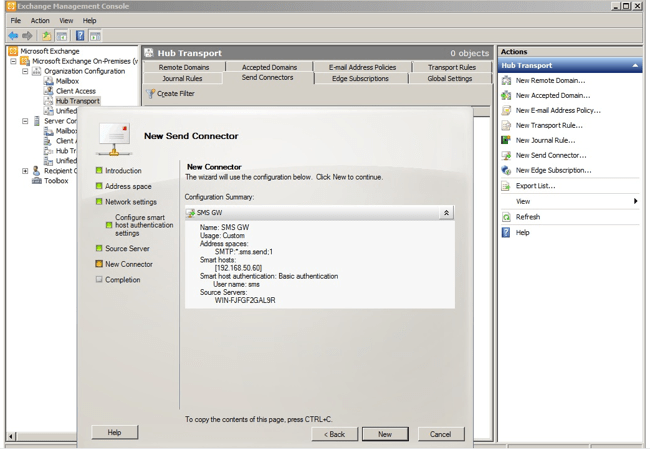Expand the Recipient Configuration tree node
The image size is (650, 450).
(x=25, y=171)
